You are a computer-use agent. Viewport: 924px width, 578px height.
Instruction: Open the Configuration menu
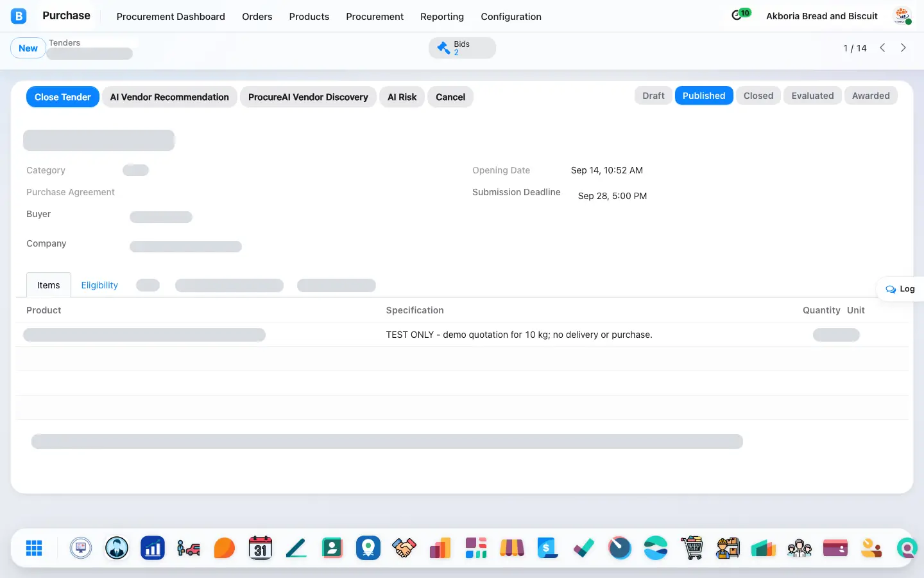[511, 17]
